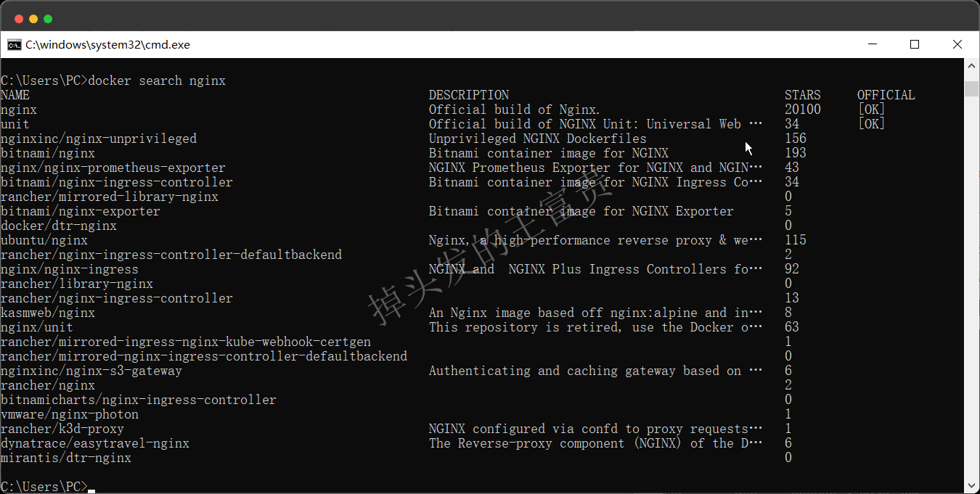Click docker/dtr-nginx entry
The width and height of the screenshot is (980, 494).
click(x=59, y=226)
